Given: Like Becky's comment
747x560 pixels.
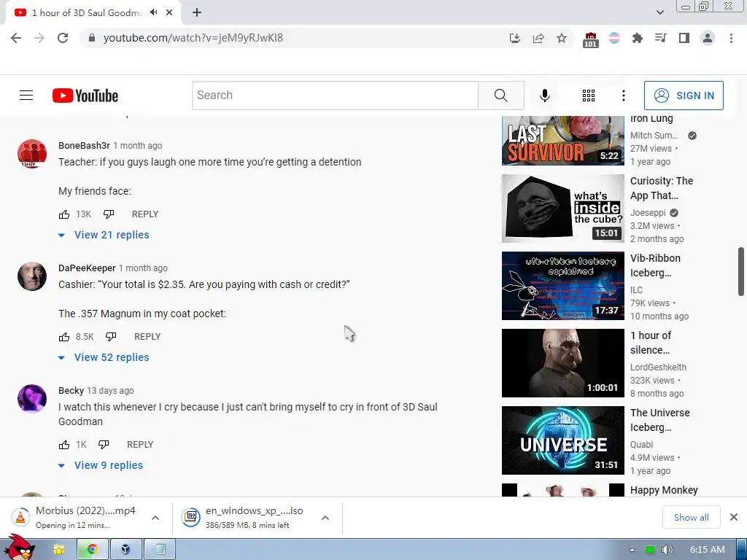Looking at the screenshot, I should coord(64,445).
